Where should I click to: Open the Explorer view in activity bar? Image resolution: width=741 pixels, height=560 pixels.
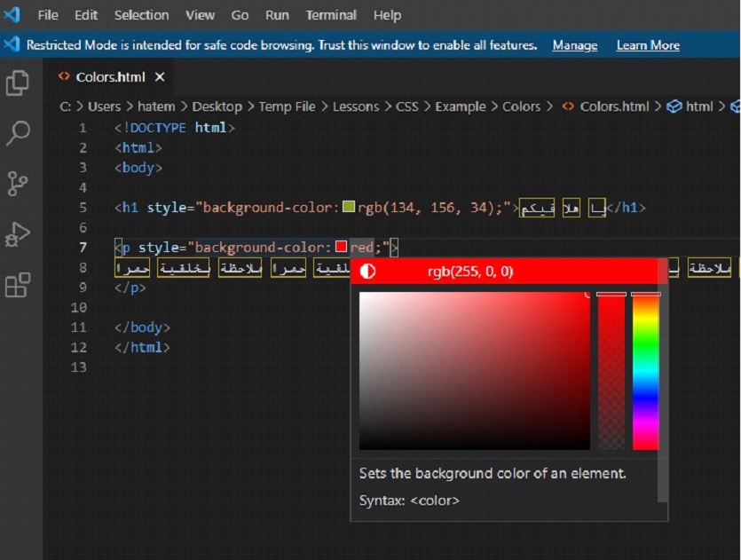click(x=18, y=83)
